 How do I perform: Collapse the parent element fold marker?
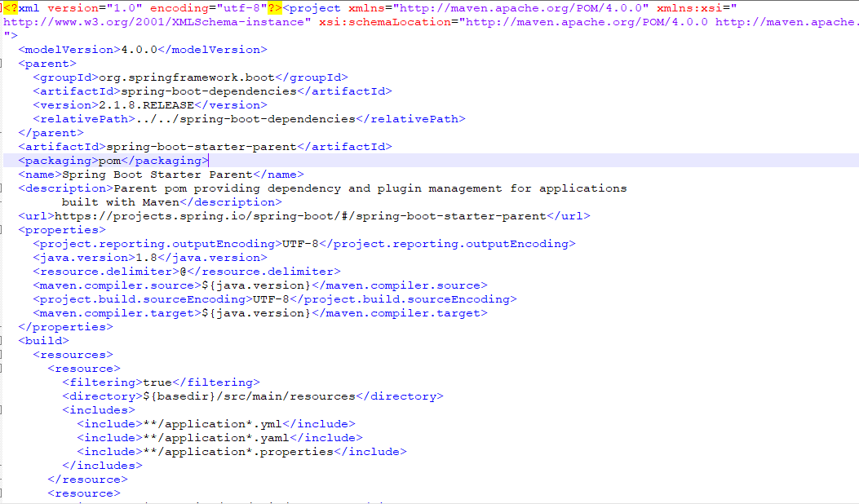1,64
